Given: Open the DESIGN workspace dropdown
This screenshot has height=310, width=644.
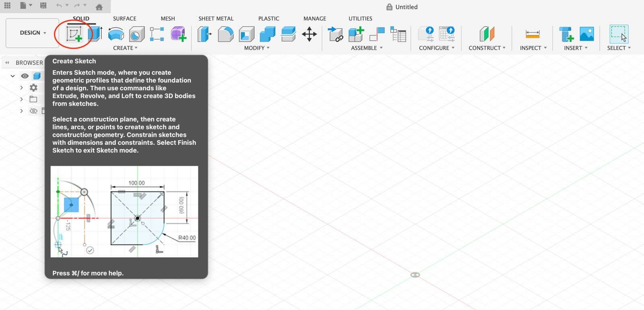Looking at the screenshot, I should (x=33, y=33).
